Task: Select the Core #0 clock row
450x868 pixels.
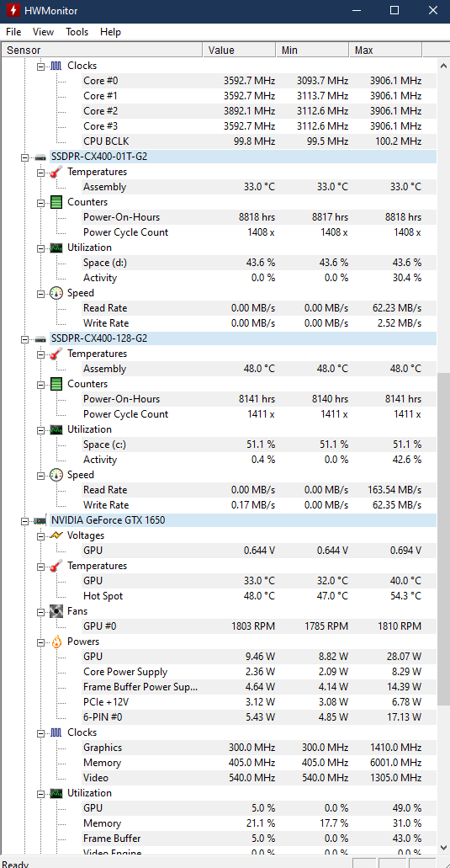Action: (x=259, y=81)
